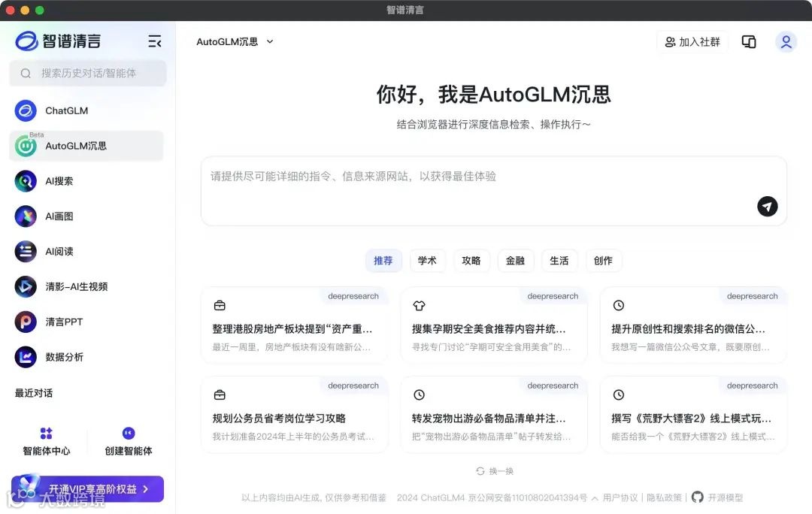The image size is (812, 514).
Task: Switch to the 学术 tab
Action: pos(427,261)
